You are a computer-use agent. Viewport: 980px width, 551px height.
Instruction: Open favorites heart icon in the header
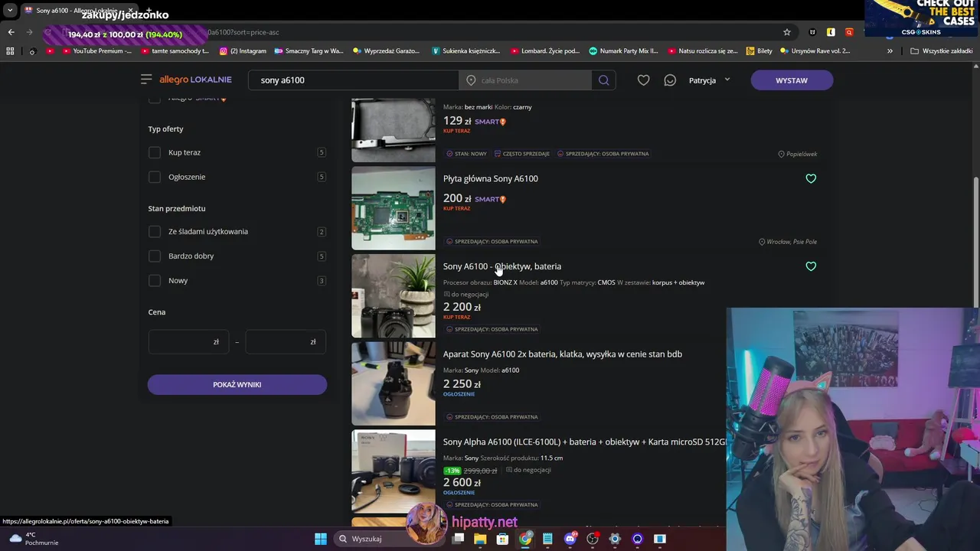(x=644, y=80)
